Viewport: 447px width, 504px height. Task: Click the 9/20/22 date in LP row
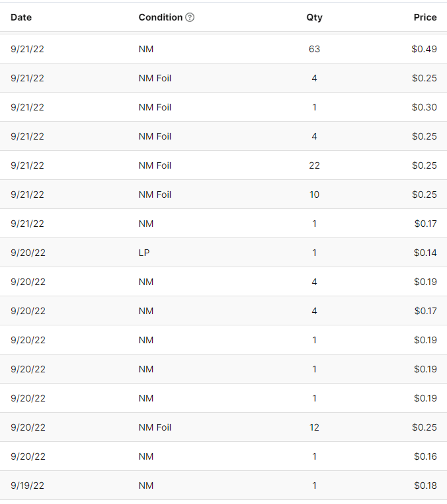point(28,253)
